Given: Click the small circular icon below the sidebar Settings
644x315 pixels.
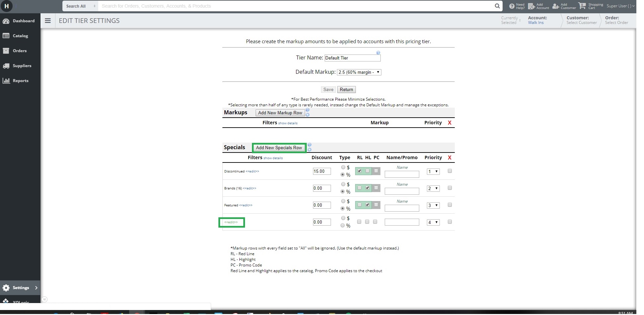Looking at the screenshot, I should 44,299.
